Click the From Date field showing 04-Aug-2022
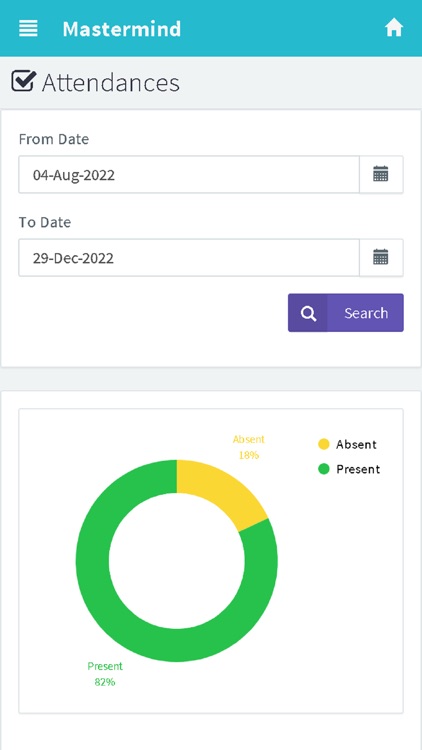 pos(189,175)
